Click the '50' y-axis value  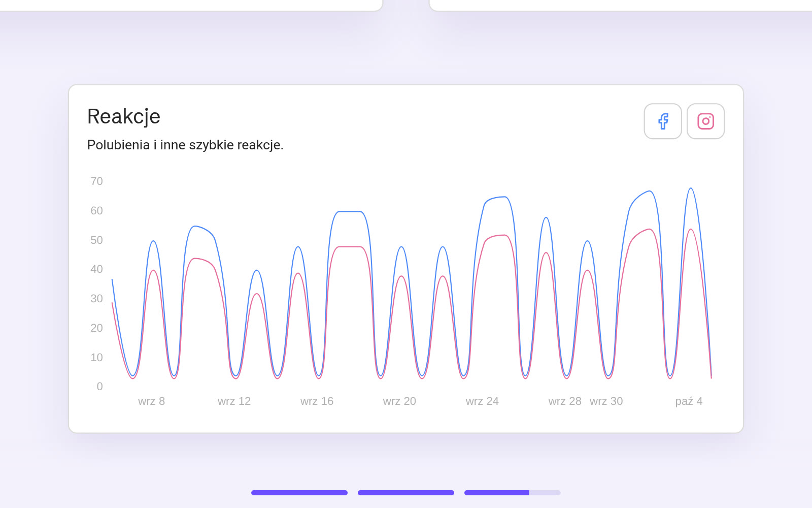pyautogui.click(x=97, y=240)
